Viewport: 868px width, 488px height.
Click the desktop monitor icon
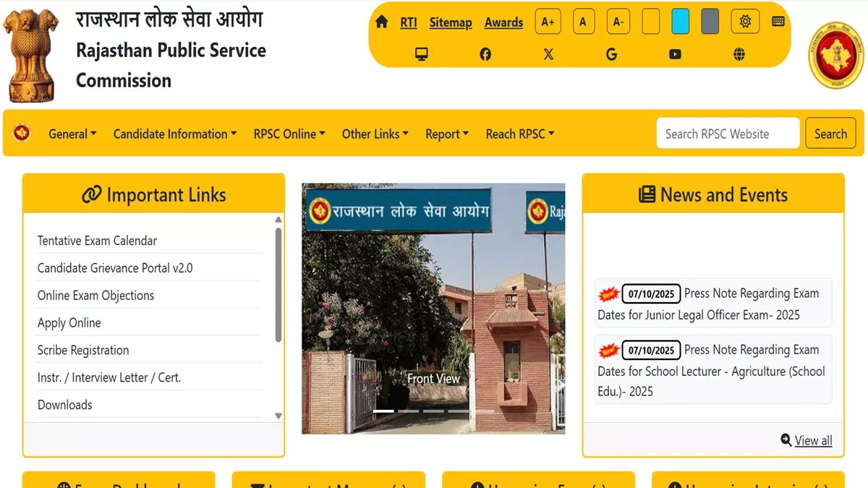tap(422, 54)
